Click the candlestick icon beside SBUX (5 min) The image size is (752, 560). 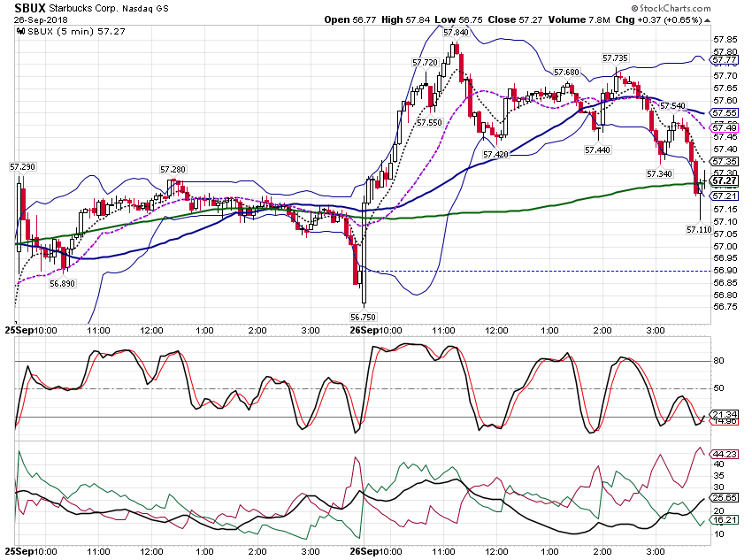[x=20, y=32]
